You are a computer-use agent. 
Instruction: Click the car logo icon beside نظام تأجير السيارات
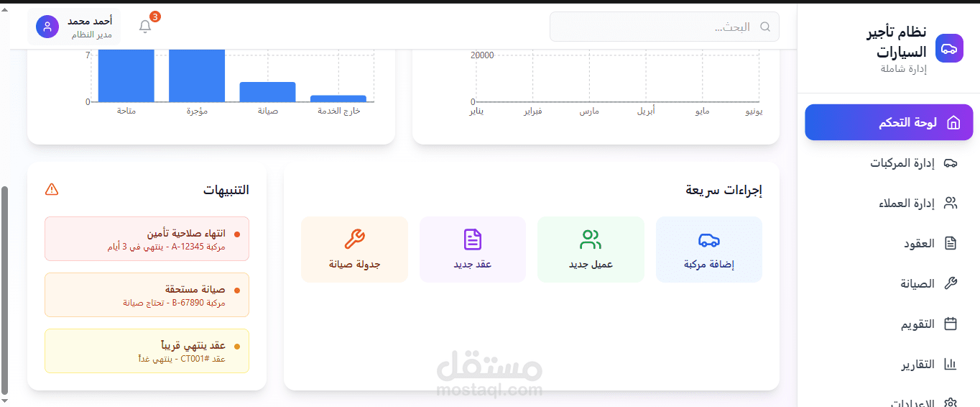click(x=949, y=48)
